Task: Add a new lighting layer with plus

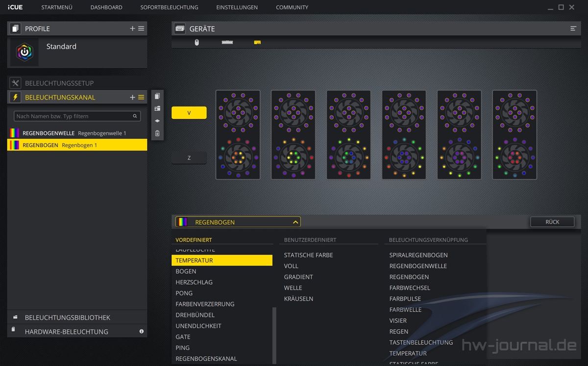Action: tap(132, 97)
